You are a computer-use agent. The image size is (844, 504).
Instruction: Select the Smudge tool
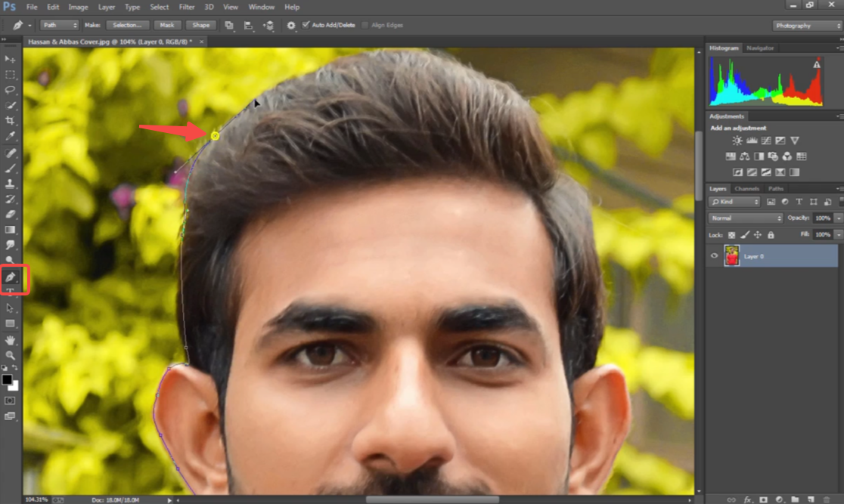(10, 245)
